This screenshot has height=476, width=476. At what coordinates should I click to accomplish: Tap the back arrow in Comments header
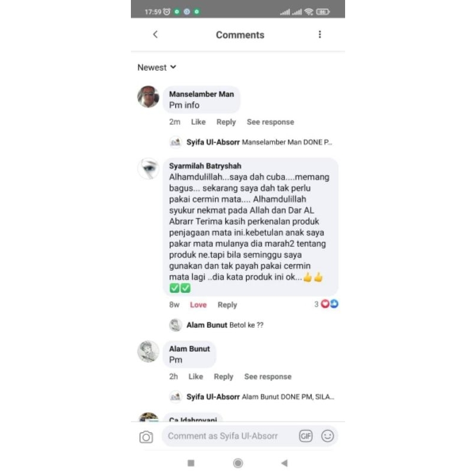tap(155, 35)
